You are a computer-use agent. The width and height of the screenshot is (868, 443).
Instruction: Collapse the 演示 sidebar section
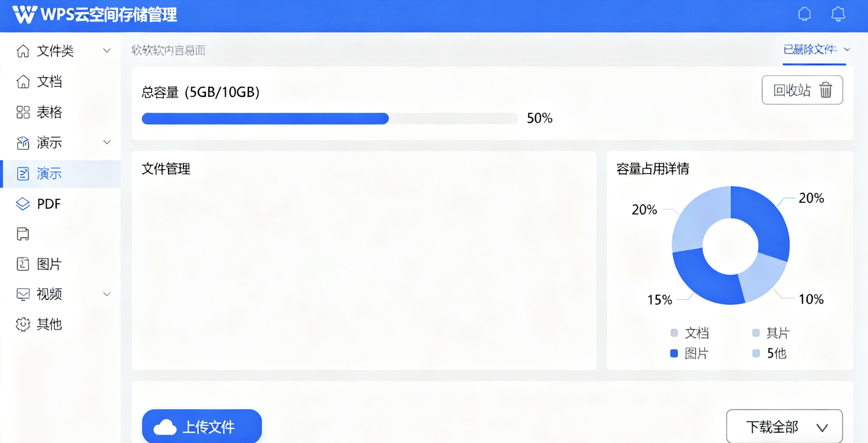coord(107,142)
